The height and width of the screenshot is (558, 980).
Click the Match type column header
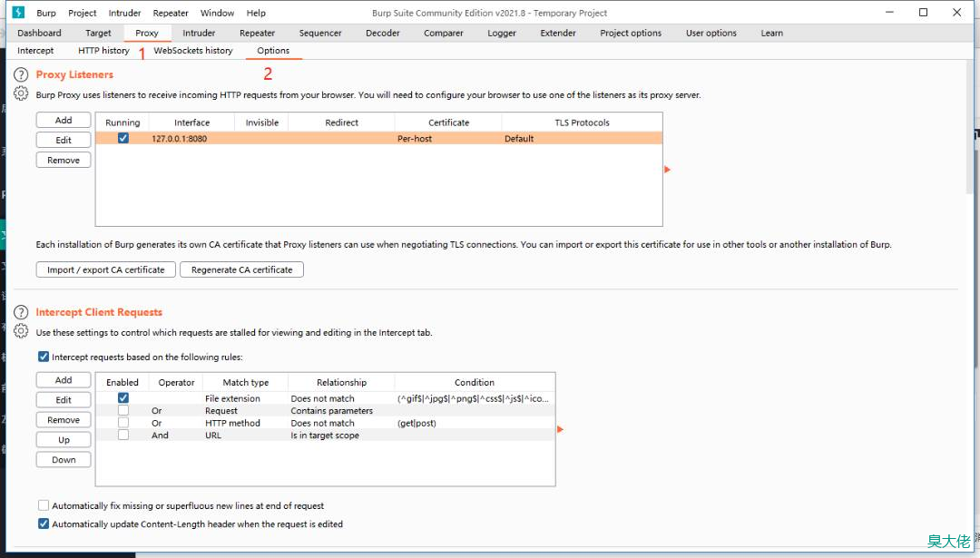pos(246,382)
